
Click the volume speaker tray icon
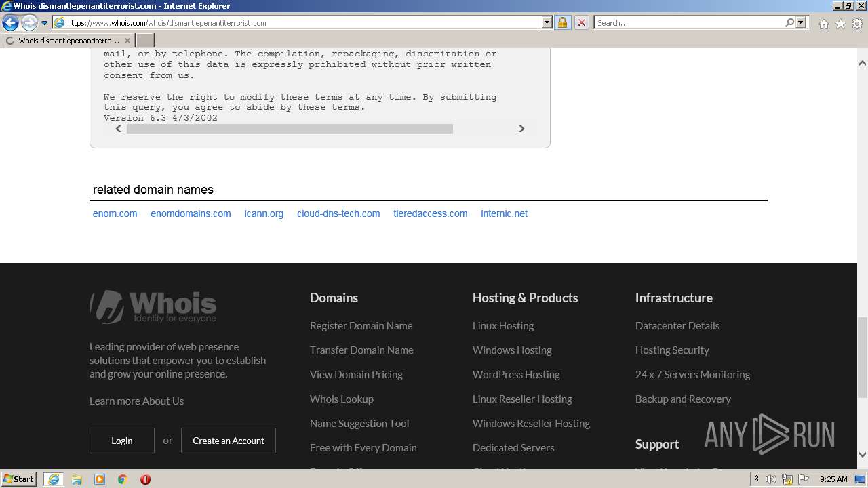(771, 479)
